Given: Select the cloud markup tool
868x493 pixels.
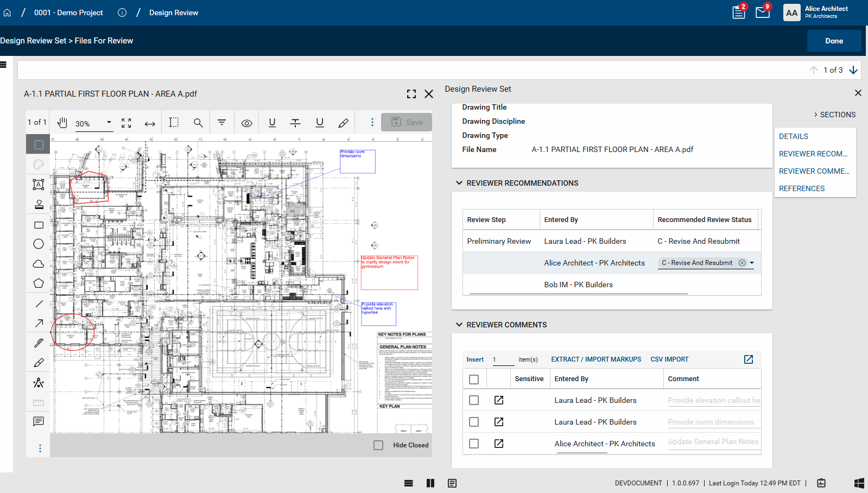Looking at the screenshot, I should click(39, 264).
